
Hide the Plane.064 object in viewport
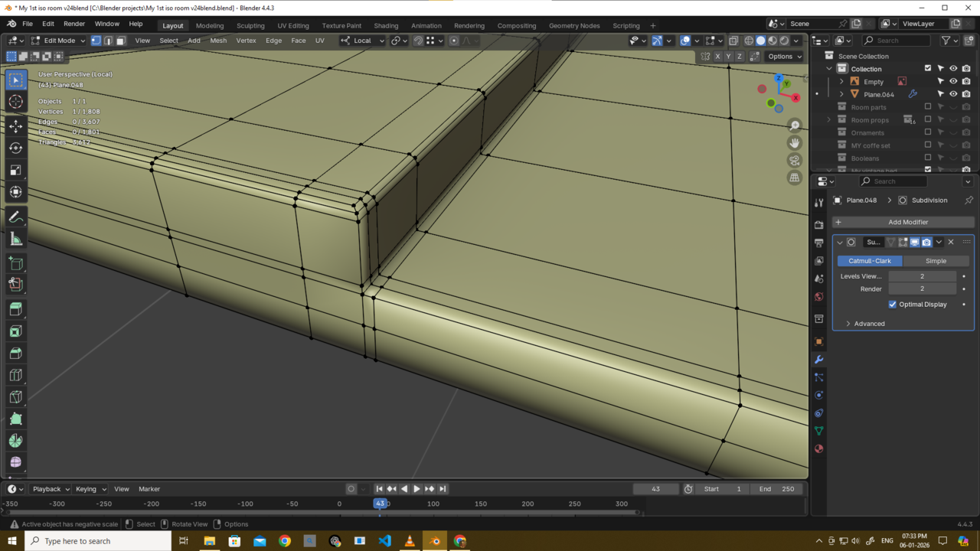[x=953, y=94]
